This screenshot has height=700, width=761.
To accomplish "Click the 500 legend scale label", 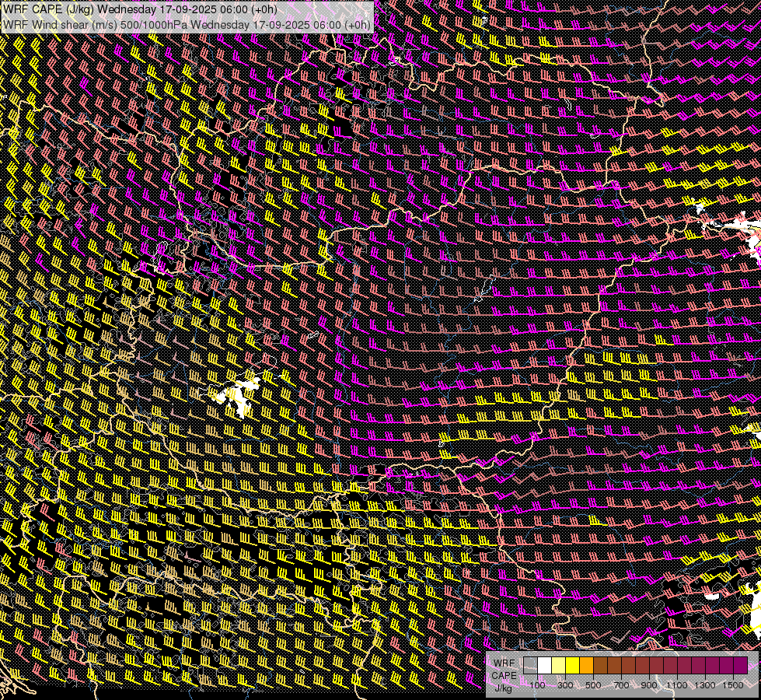I will (x=593, y=685).
